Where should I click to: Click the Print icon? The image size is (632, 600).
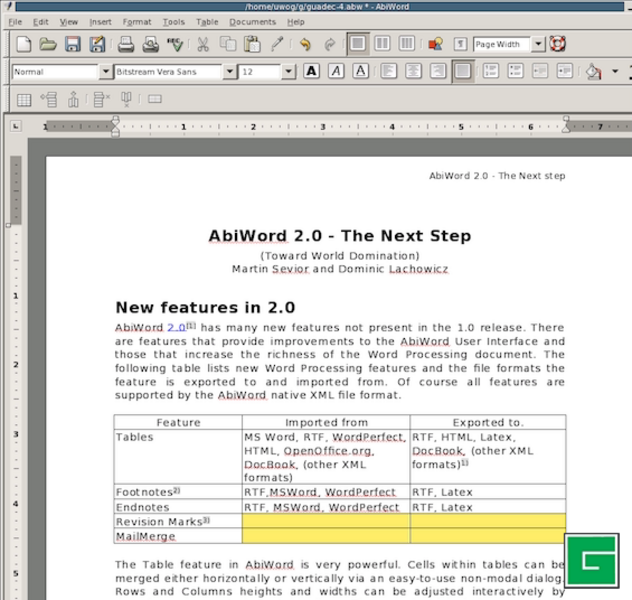coord(126,44)
